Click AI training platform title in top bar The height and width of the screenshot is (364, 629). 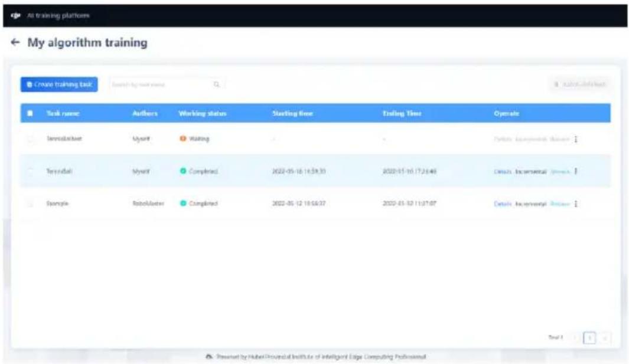(58, 16)
